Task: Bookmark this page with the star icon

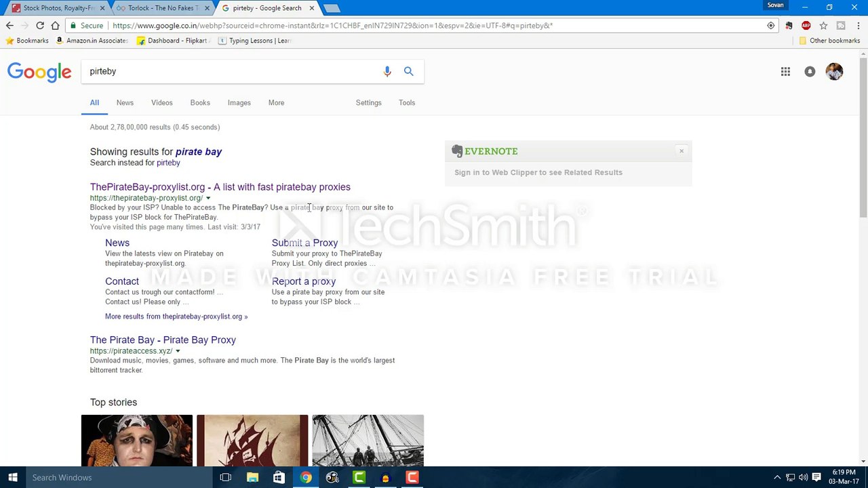Action: (823, 26)
